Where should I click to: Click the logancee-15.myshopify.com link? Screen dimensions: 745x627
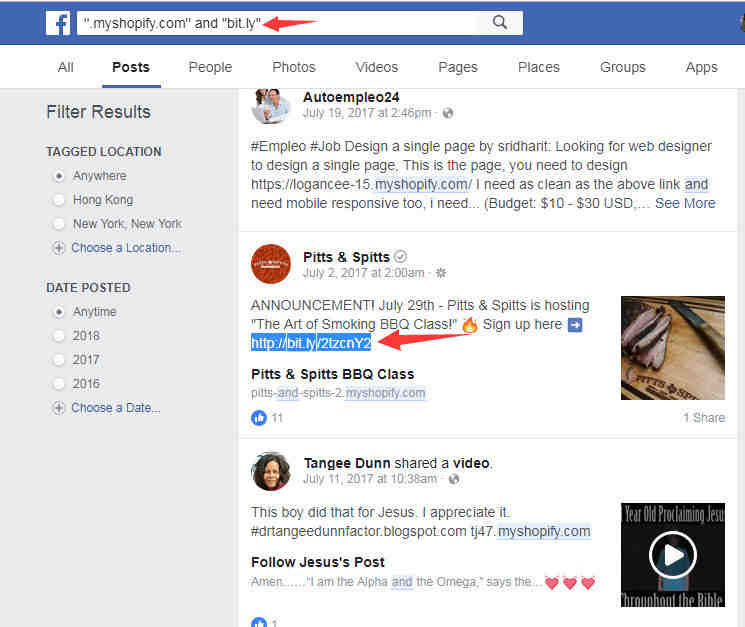point(362,184)
